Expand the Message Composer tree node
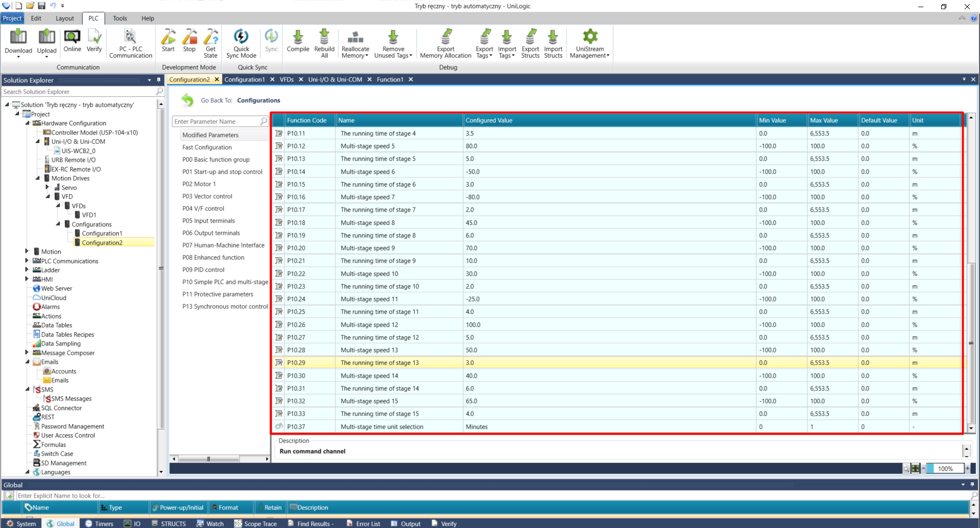980x528 pixels. [27, 353]
